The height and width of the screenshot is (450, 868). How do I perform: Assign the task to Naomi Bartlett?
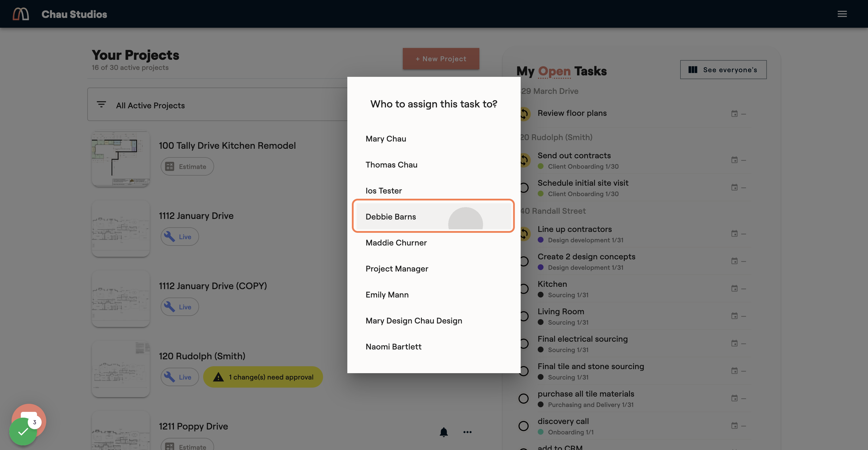pos(434,347)
